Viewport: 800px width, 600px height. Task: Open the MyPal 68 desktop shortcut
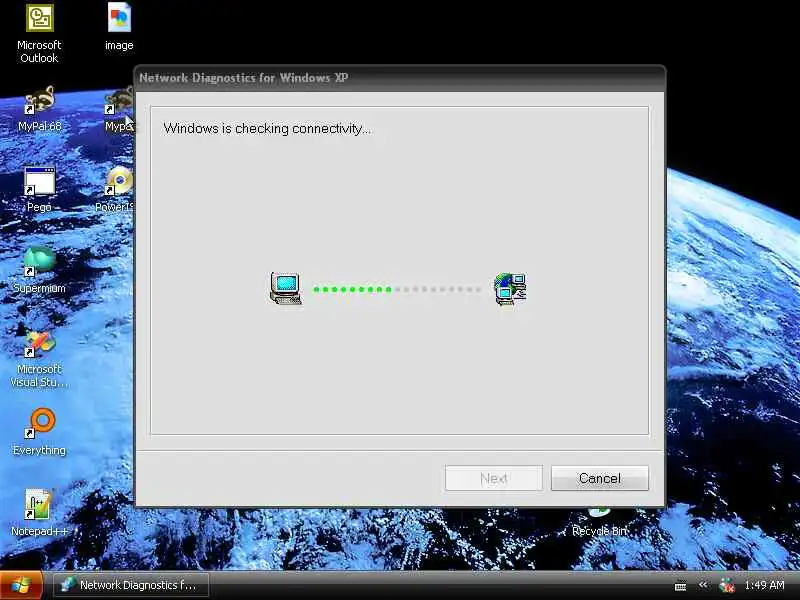[x=39, y=109]
